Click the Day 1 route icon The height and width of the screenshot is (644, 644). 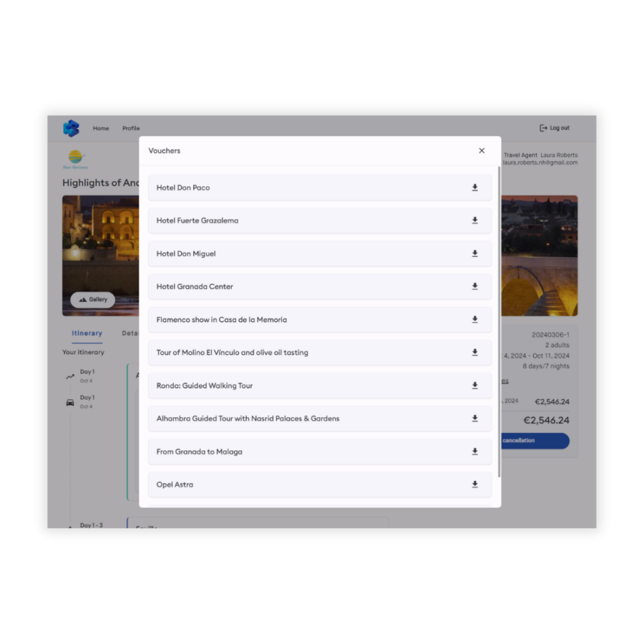coord(70,376)
